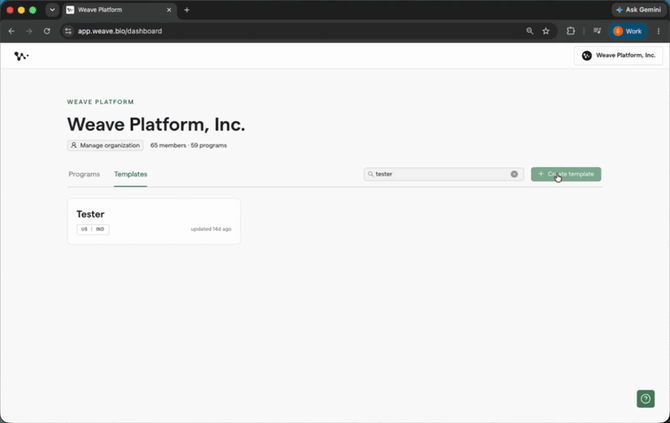The width and height of the screenshot is (670, 423).
Task: Open a new browser tab
Action: tap(187, 10)
